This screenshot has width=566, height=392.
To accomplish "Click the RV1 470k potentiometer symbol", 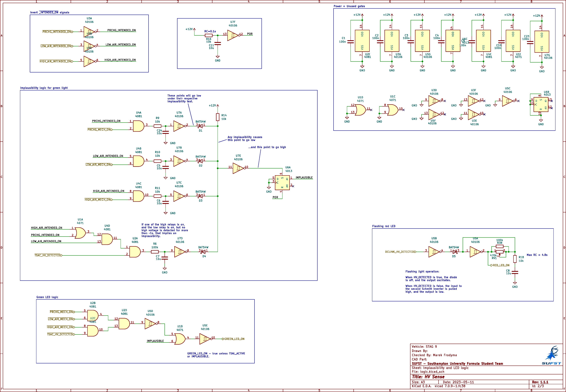I will coord(499,252).
